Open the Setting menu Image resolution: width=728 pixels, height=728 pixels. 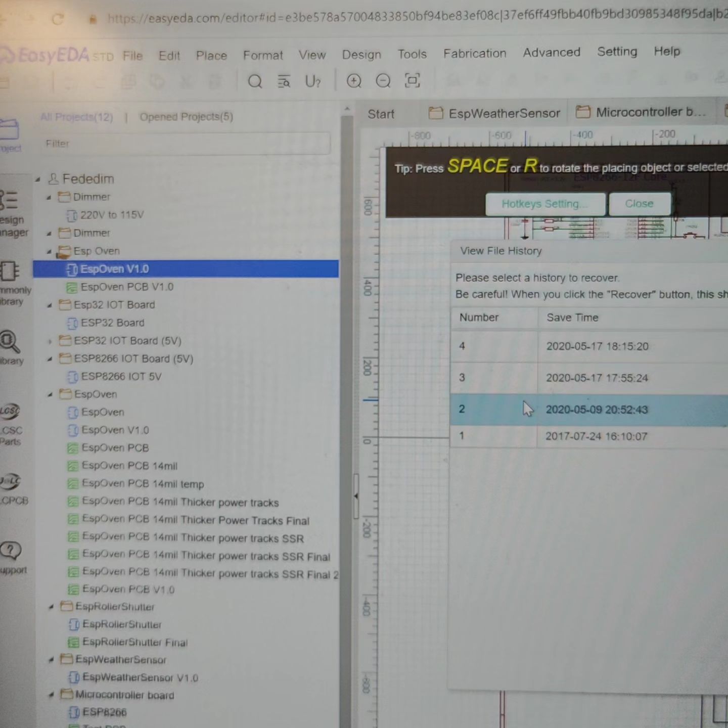(x=617, y=52)
